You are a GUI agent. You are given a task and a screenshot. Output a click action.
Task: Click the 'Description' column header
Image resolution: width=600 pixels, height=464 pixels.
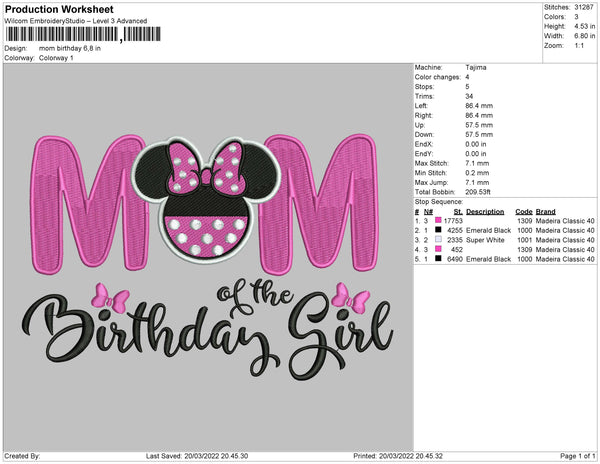tap(485, 212)
